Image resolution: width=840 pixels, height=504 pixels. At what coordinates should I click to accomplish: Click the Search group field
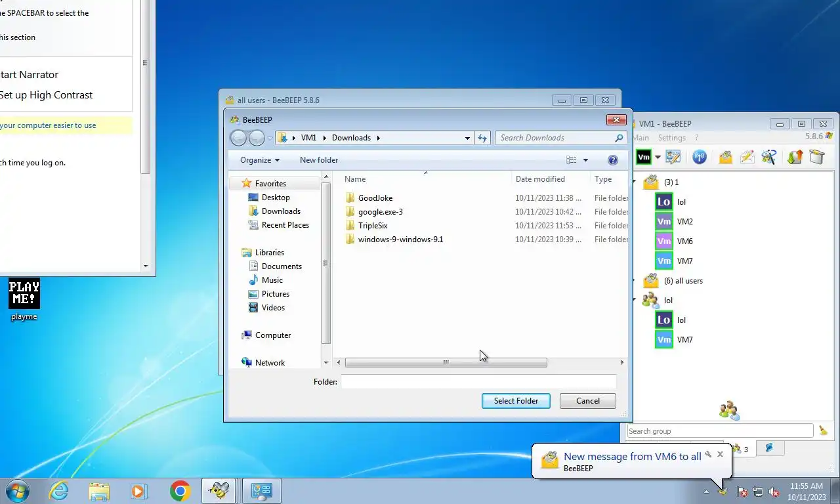[x=720, y=431]
